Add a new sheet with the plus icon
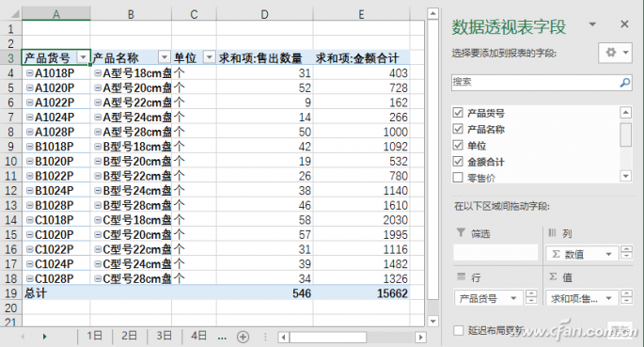Screen dimensions: 644x347 [x=243, y=338]
